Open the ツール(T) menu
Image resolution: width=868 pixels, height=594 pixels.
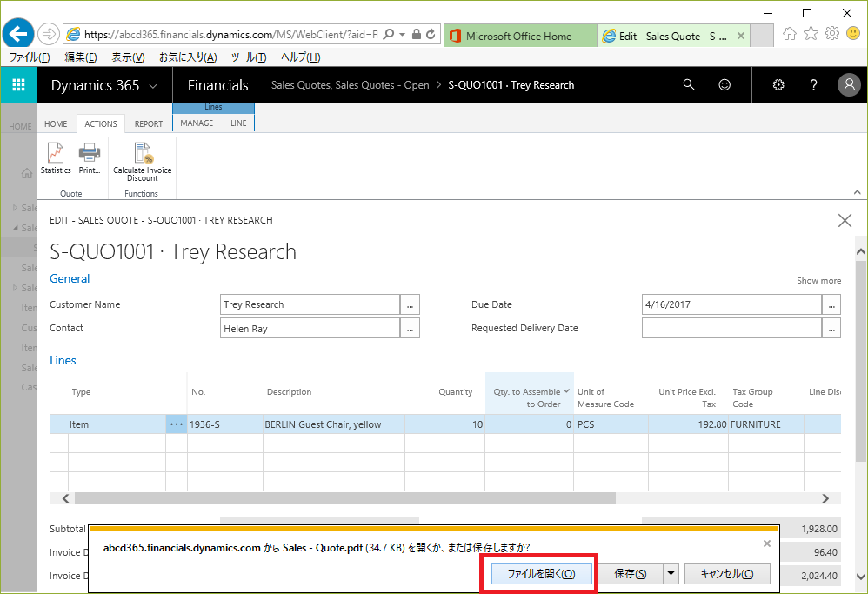(249, 57)
